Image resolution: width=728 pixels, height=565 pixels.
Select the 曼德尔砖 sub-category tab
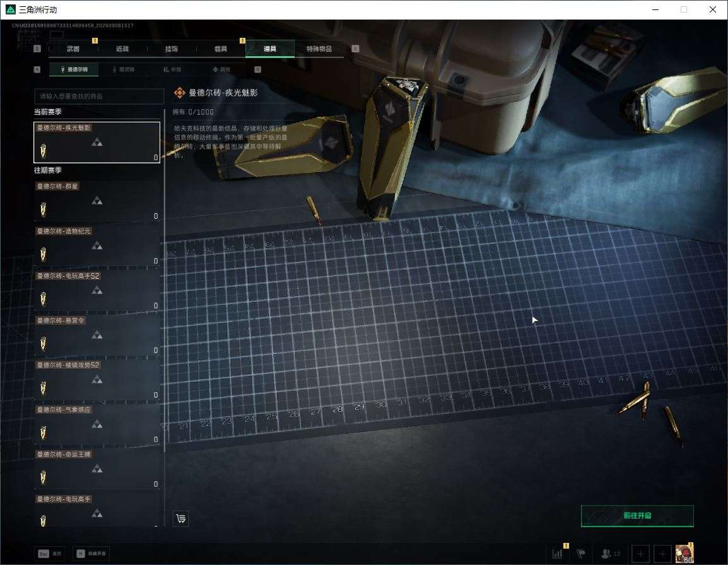click(74, 69)
